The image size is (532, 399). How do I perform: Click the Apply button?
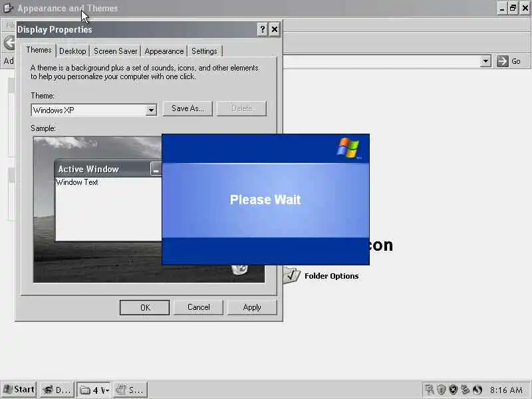(252, 307)
